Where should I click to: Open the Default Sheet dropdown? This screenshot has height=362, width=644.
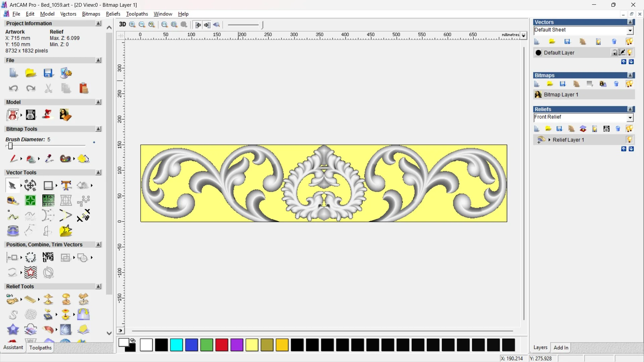click(630, 30)
